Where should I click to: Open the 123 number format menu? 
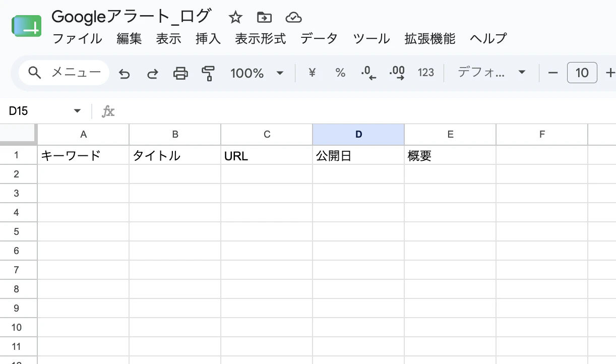[x=426, y=73]
